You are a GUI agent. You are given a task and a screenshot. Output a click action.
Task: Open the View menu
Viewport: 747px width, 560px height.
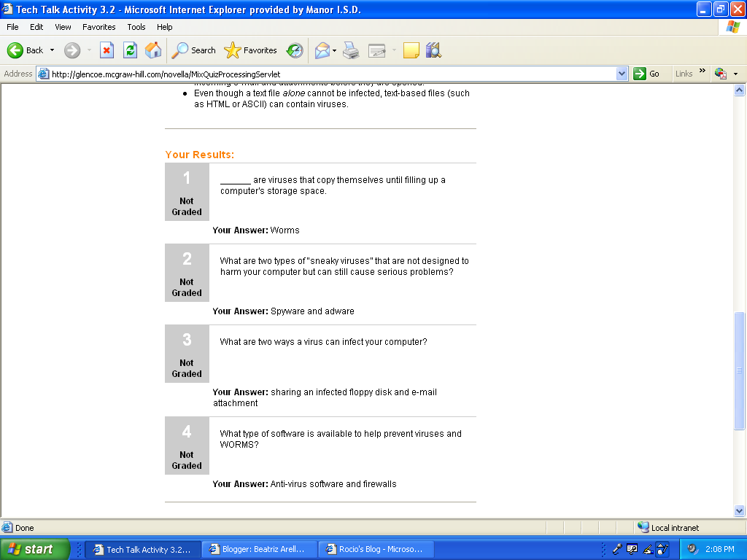[63, 27]
